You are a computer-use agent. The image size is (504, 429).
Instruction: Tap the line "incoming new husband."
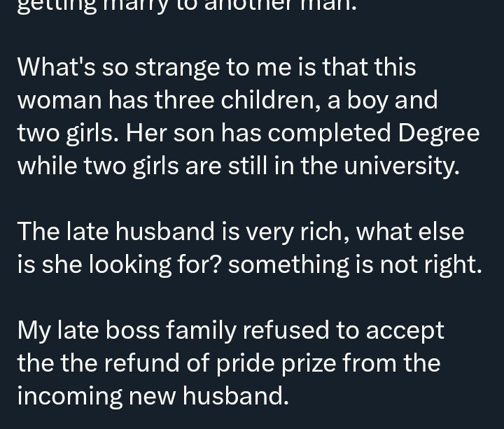tap(153, 396)
